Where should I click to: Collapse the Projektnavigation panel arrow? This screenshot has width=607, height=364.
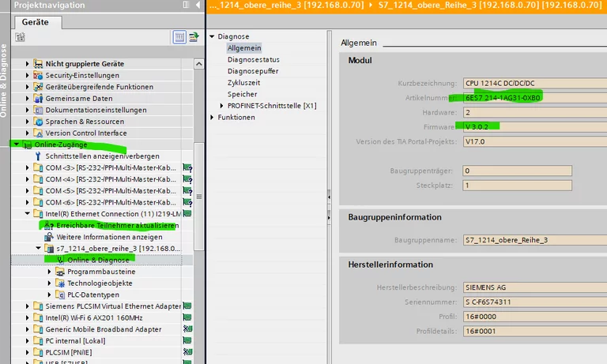click(198, 5)
